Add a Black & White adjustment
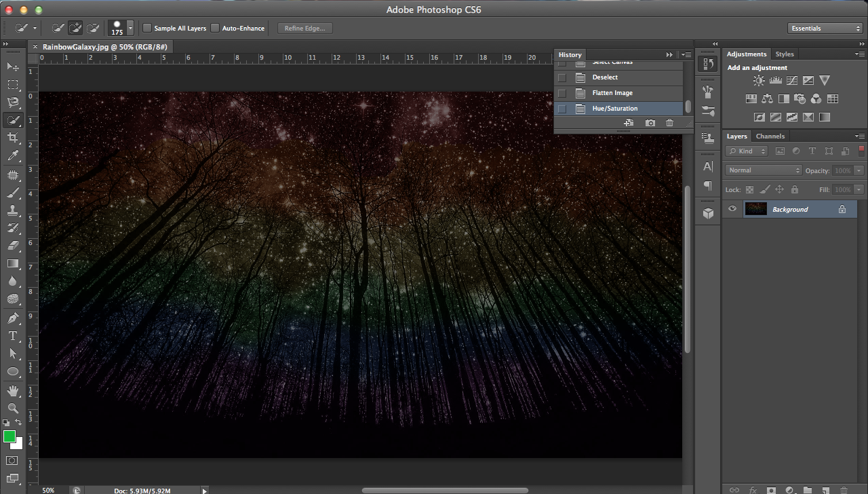 [x=783, y=98]
